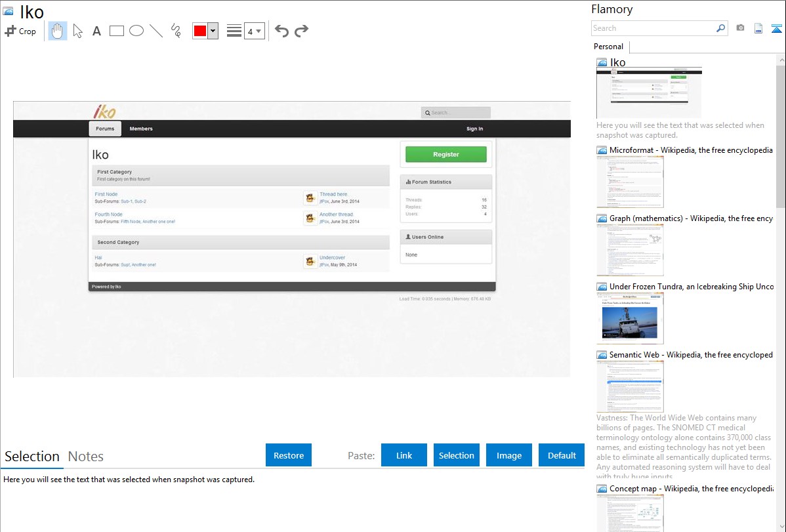786x532 pixels.
Task: Pick the rectangle shape tool
Action: click(x=117, y=31)
